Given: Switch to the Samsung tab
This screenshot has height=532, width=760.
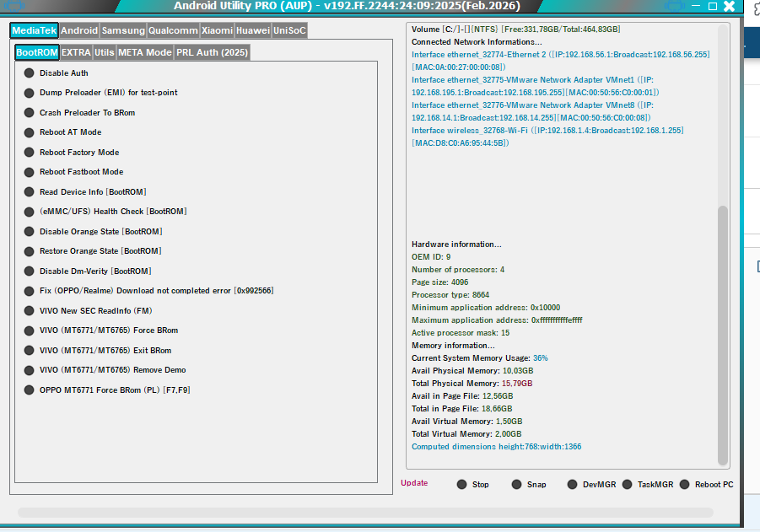Looking at the screenshot, I should point(123,30).
